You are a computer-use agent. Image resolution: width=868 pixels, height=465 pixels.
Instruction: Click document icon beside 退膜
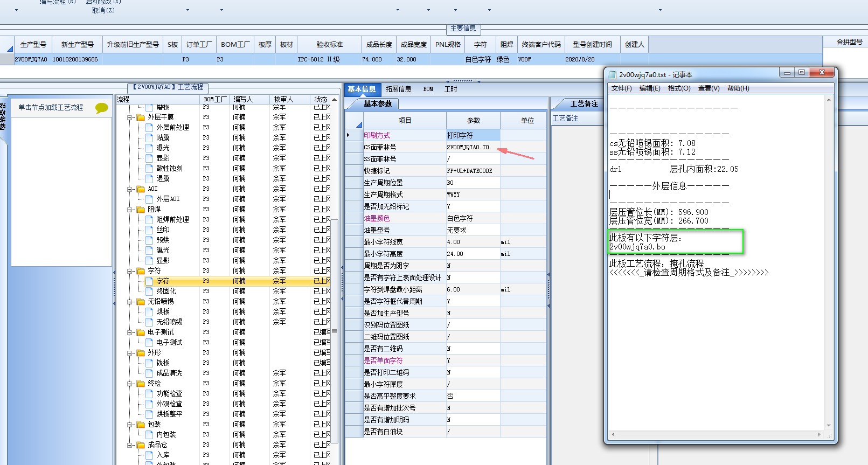tap(149, 178)
